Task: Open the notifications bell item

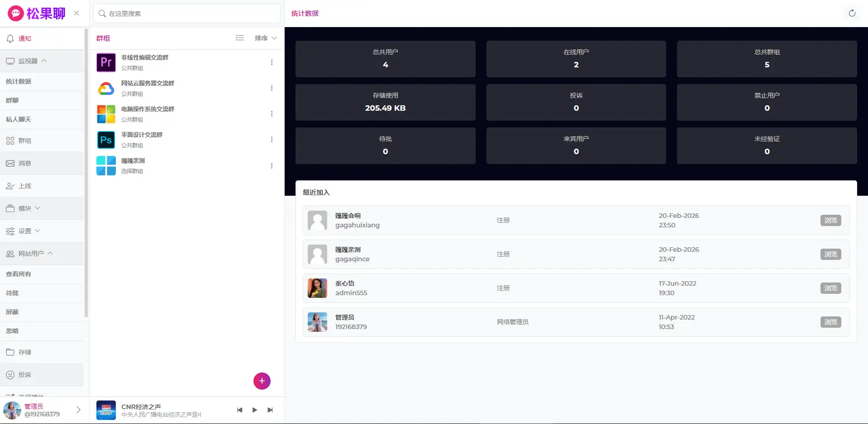Action: 25,38
